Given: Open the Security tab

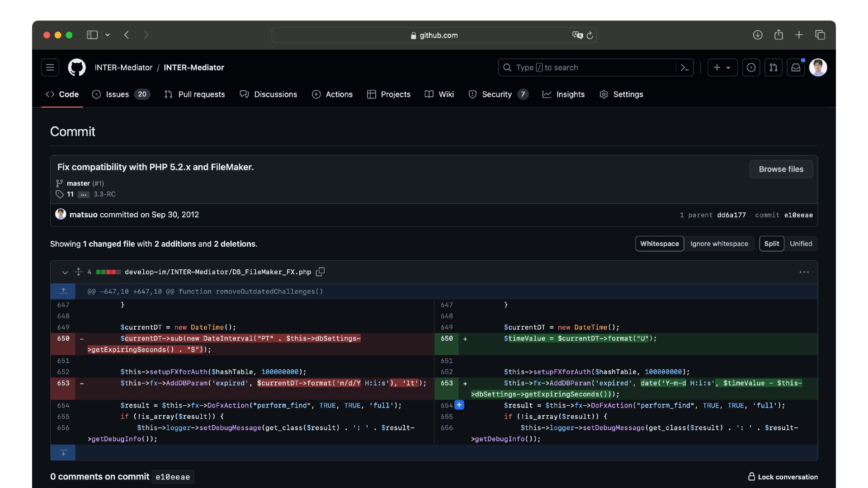Looking at the screenshot, I should click(x=499, y=94).
